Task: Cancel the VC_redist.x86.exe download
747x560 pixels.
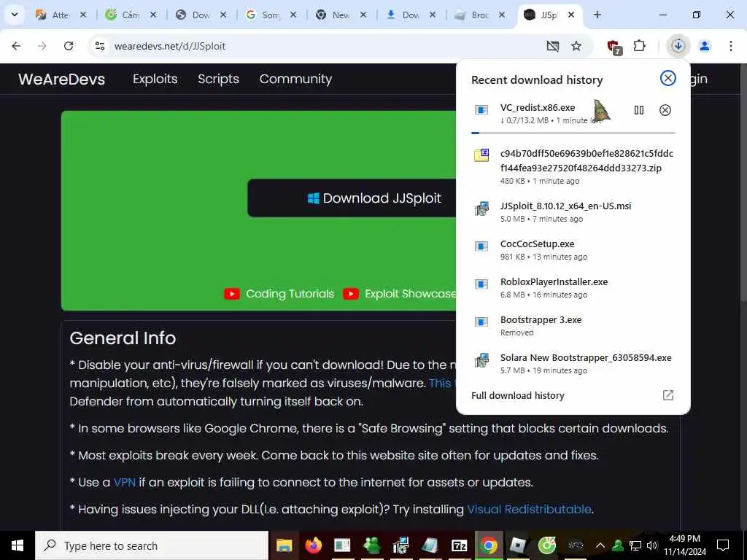Action: coord(665,110)
